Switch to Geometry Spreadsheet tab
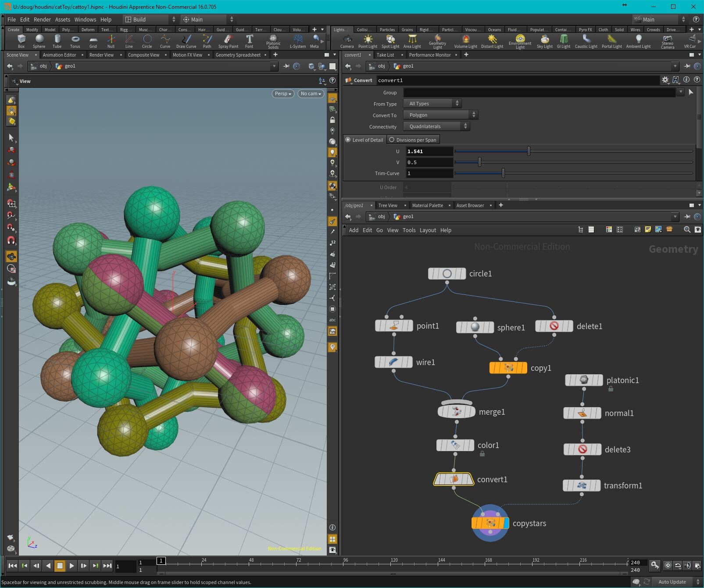This screenshot has height=588, width=704. [x=238, y=55]
